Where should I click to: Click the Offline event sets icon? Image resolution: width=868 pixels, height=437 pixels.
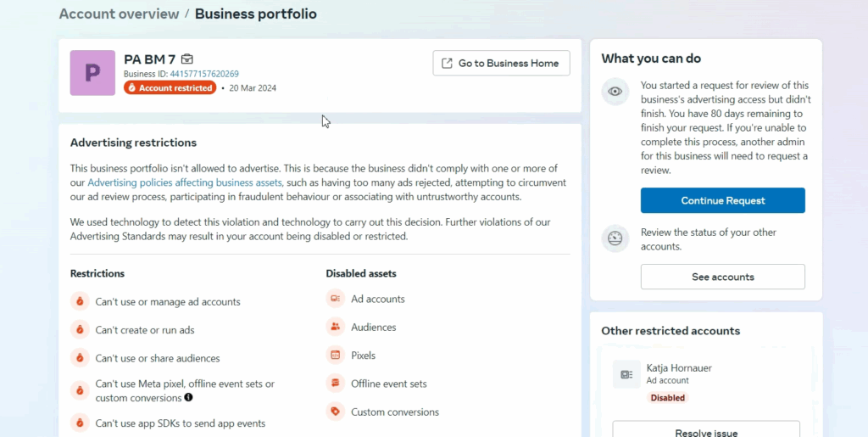tap(335, 384)
